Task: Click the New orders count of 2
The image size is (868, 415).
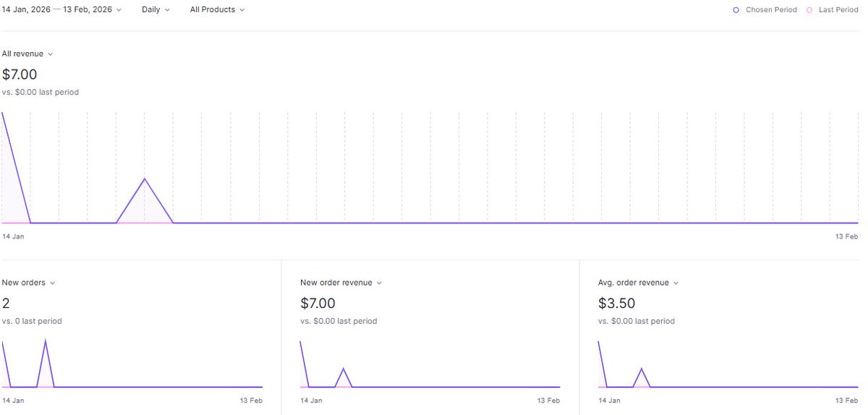Action: (6, 303)
